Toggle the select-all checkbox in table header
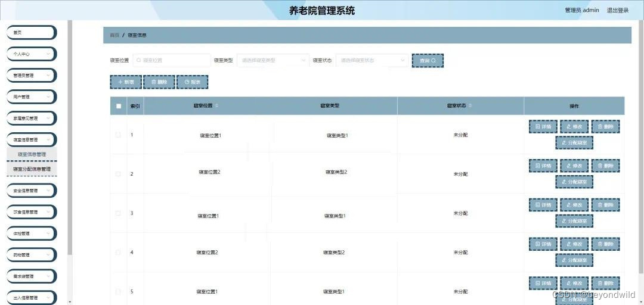This screenshot has height=305, width=644. click(x=119, y=106)
